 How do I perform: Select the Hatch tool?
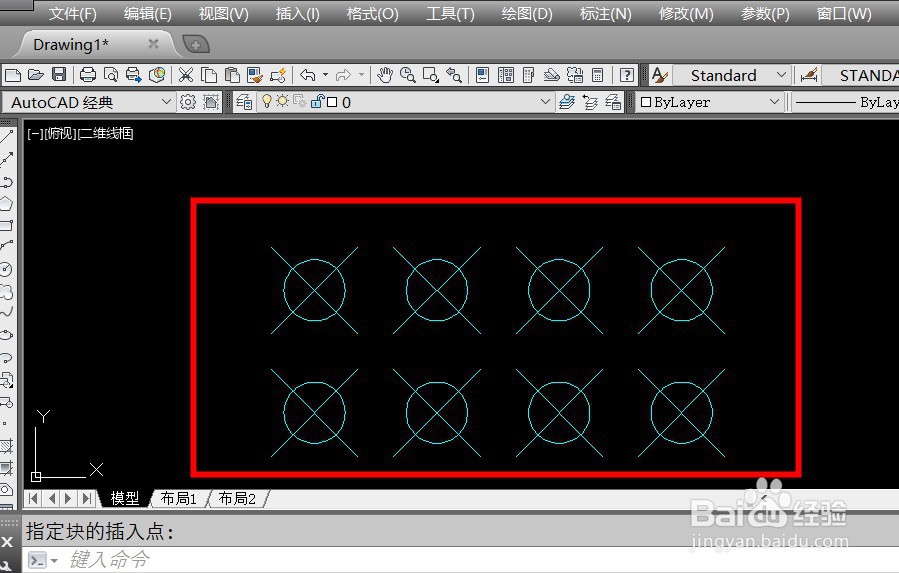click(x=6, y=446)
